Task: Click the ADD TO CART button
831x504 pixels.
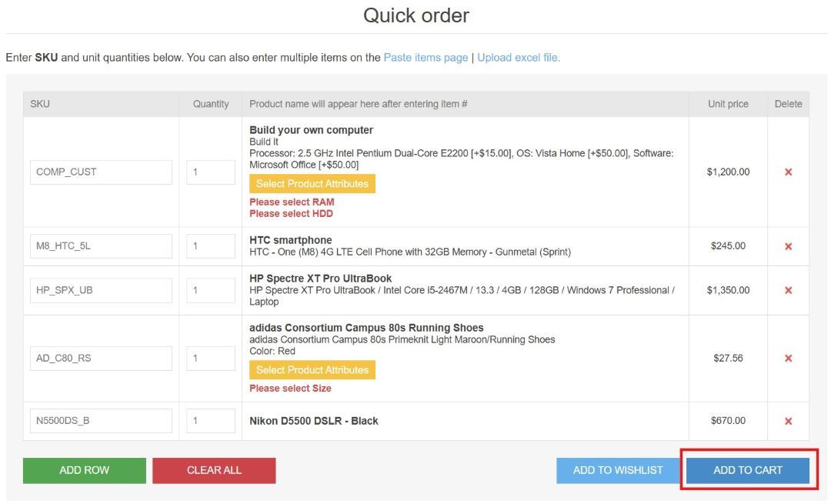Action: (747, 470)
